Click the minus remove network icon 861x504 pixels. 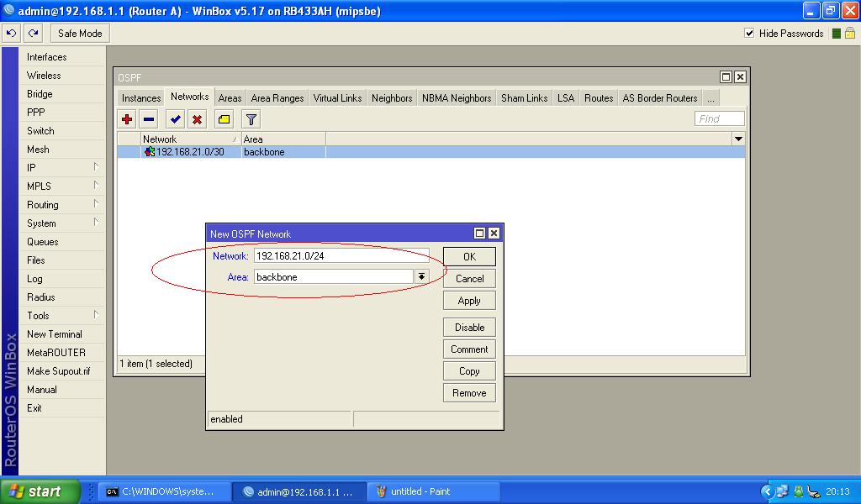[x=149, y=119]
